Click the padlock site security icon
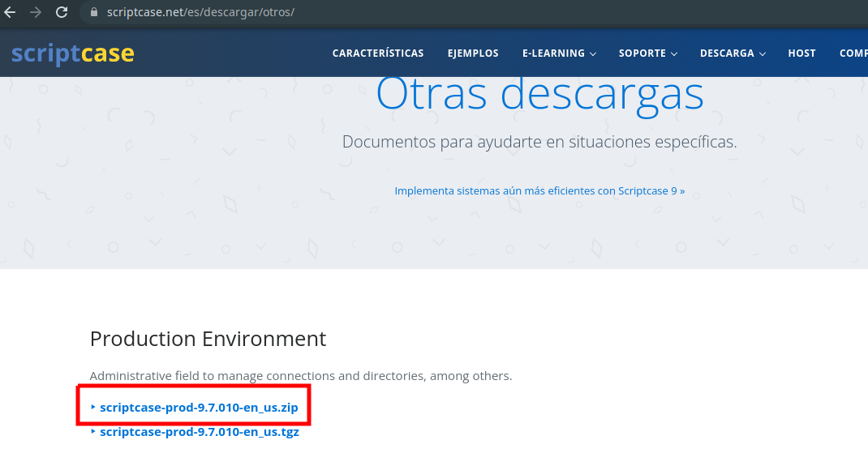 pyautogui.click(x=94, y=13)
